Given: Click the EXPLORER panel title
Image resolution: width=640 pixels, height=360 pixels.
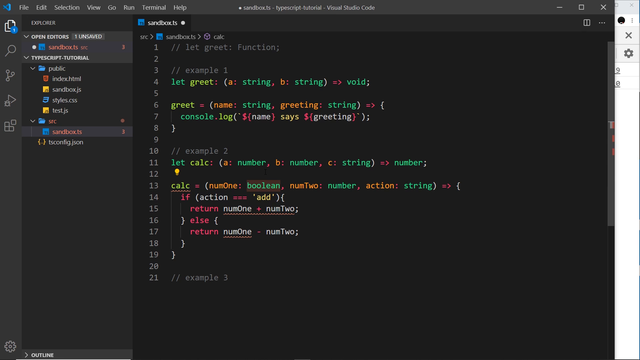Looking at the screenshot, I should 43,23.
